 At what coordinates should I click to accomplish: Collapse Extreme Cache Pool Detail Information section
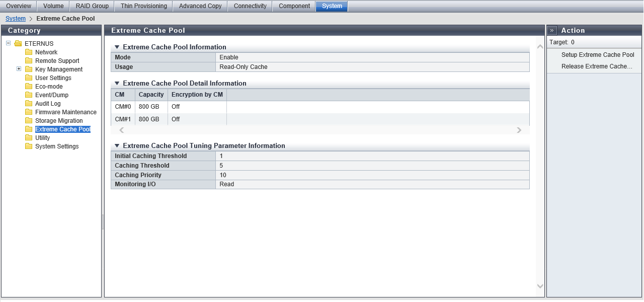117,84
